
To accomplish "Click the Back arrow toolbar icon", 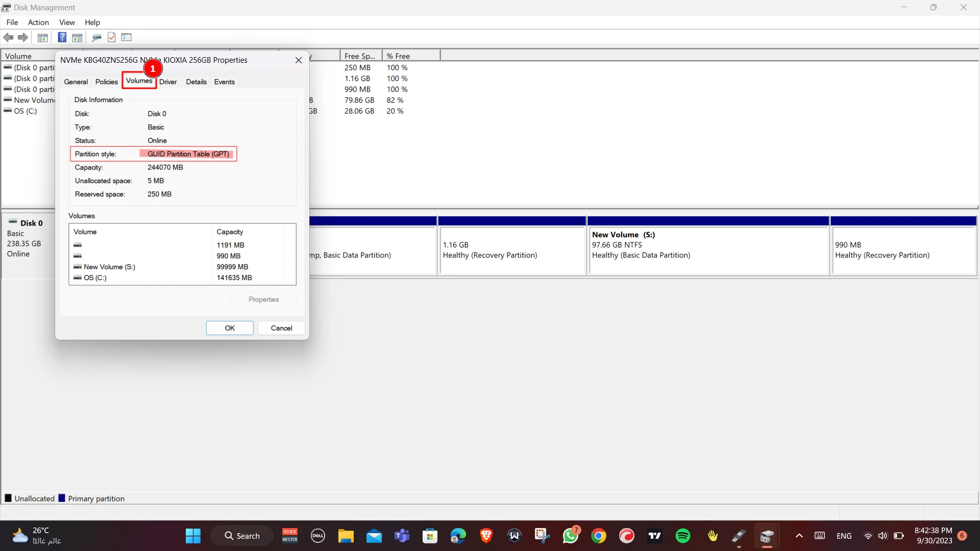I will pyautogui.click(x=8, y=37).
